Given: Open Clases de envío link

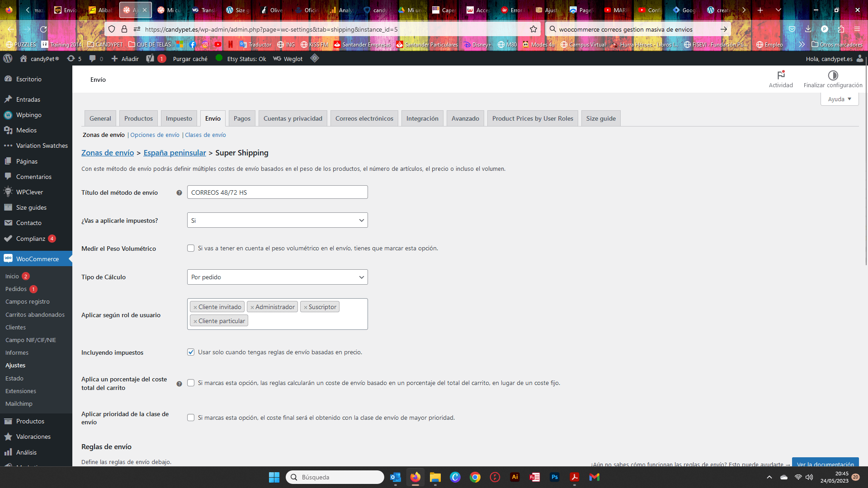Looking at the screenshot, I should pos(205,135).
